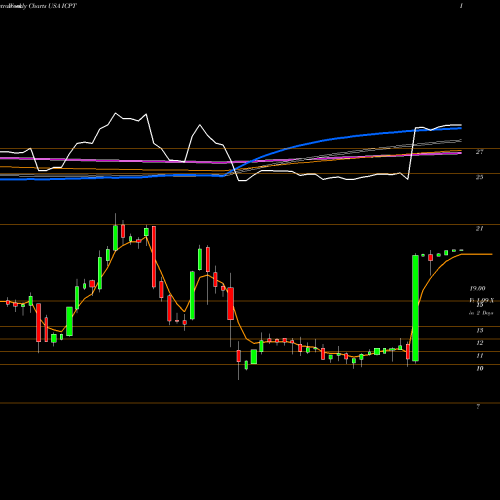
Task: Click the 'in 2 Days' label
Action: coord(481,313)
